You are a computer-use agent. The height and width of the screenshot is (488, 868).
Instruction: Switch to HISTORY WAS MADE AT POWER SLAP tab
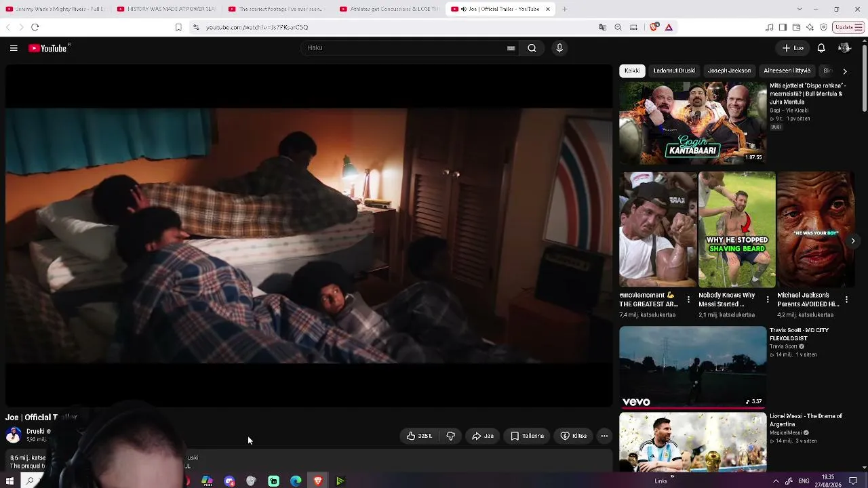pyautogui.click(x=166, y=9)
